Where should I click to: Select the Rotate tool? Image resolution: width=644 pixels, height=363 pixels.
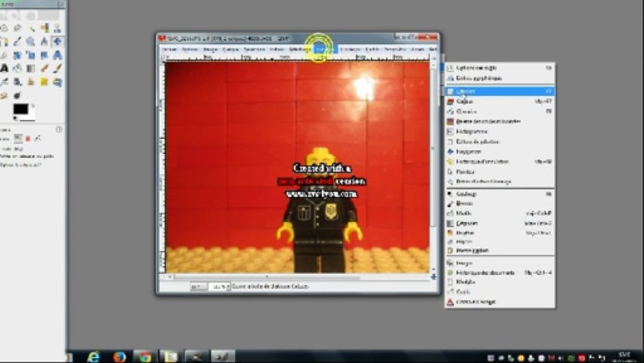pos(17,55)
